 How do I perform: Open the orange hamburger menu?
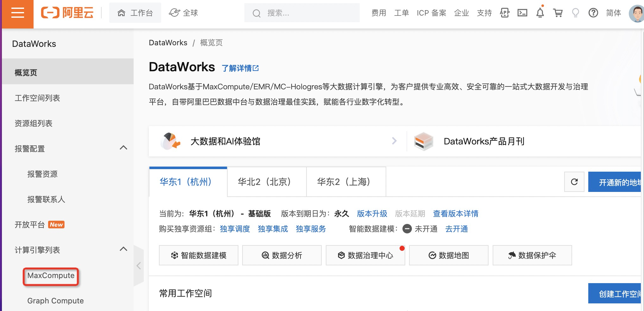(17, 14)
